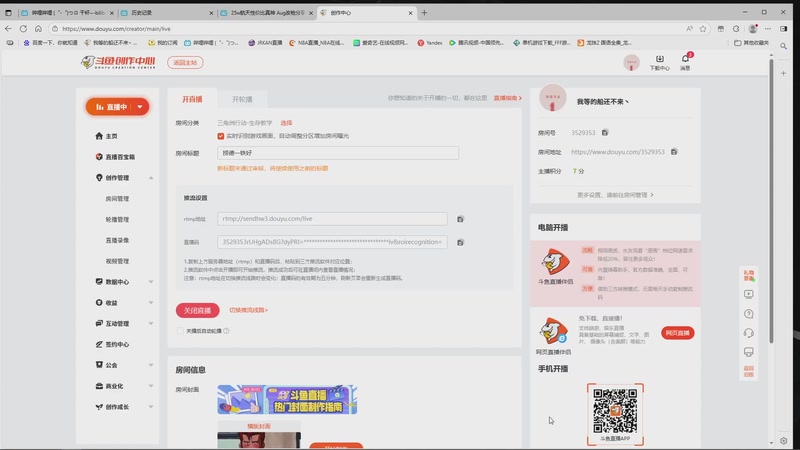Click the 斗鱼直播 cover guide banner
This screenshot has width=800, height=450.
(x=287, y=399)
